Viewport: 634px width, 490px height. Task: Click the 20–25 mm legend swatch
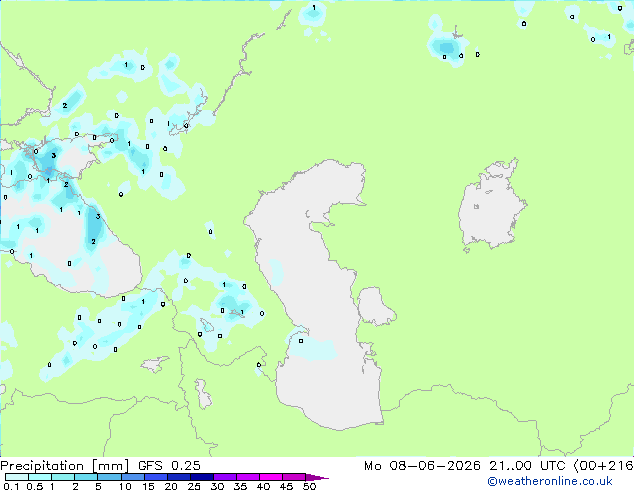point(178,477)
